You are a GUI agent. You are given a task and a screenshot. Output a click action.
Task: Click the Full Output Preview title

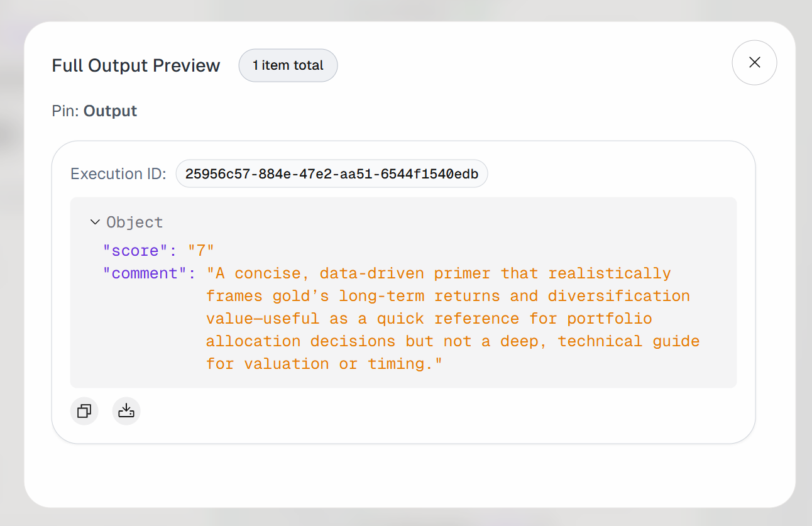tap(136, 65)
